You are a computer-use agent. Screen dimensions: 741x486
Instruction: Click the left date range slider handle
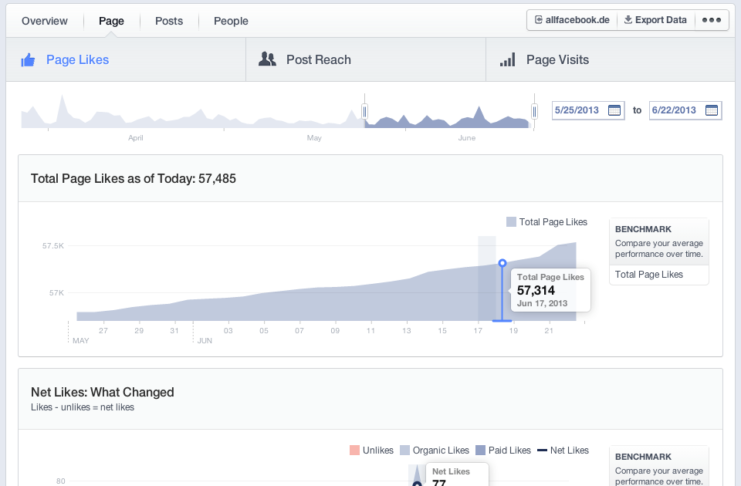pos(364,112)
